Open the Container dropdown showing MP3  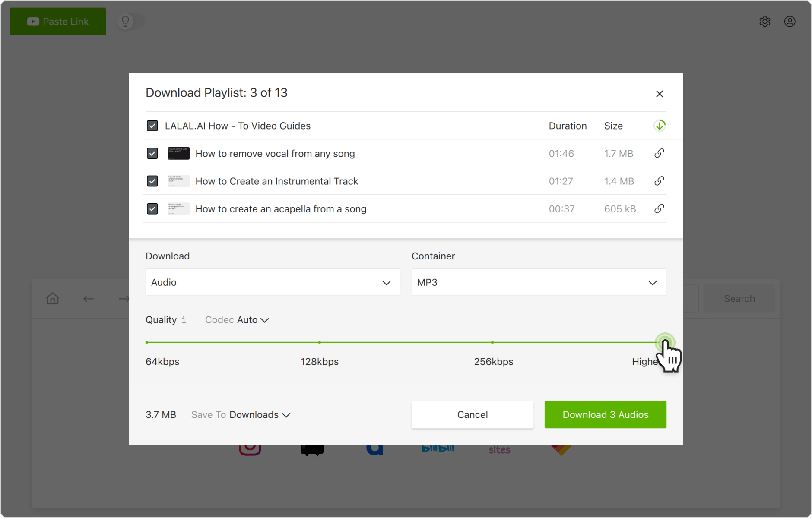point(538,282)
